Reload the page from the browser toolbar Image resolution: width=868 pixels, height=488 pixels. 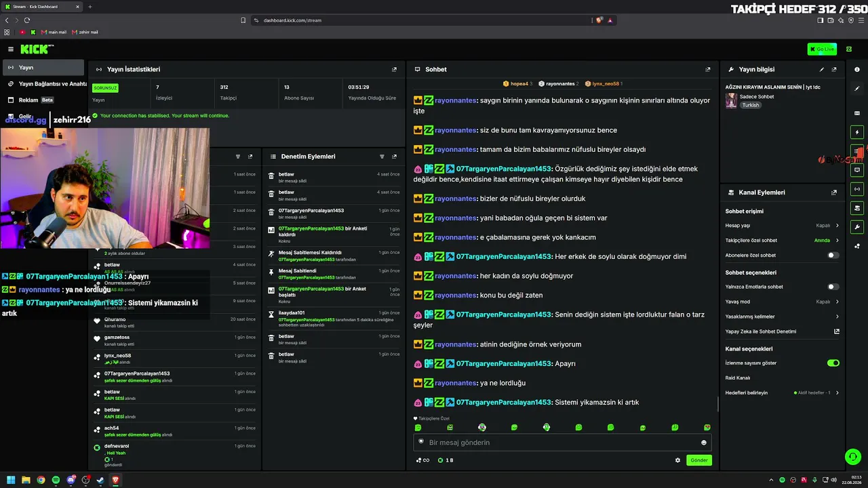point(27,20)
